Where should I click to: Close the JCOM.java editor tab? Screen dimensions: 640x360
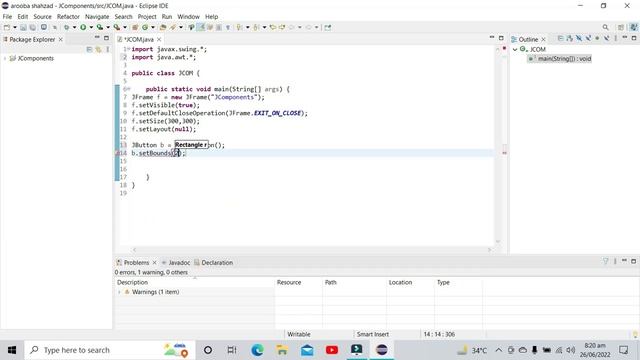159,40
